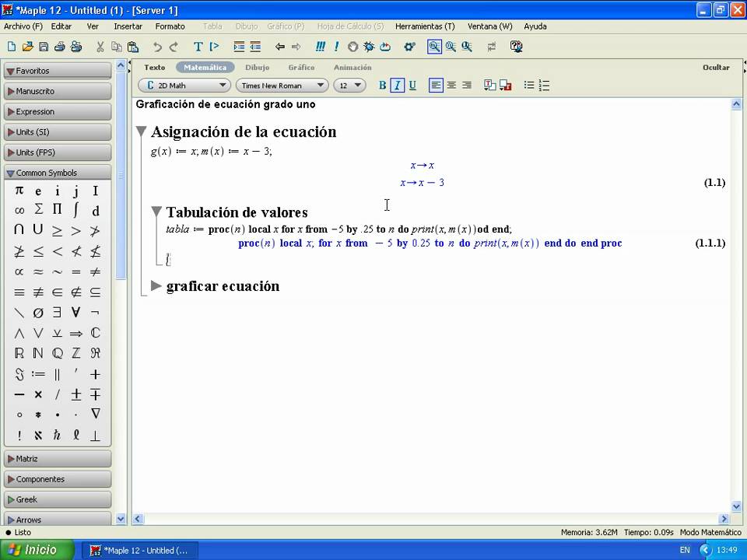Screen dimensions: 747x560
Task: Switch to the Matemática tab
Action: pyautogui.click(x=205, y=67)
